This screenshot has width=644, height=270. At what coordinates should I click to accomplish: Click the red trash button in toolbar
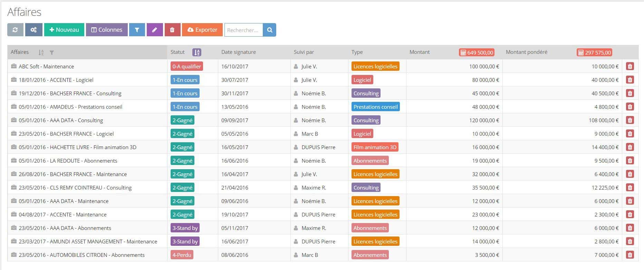point(172,30)
